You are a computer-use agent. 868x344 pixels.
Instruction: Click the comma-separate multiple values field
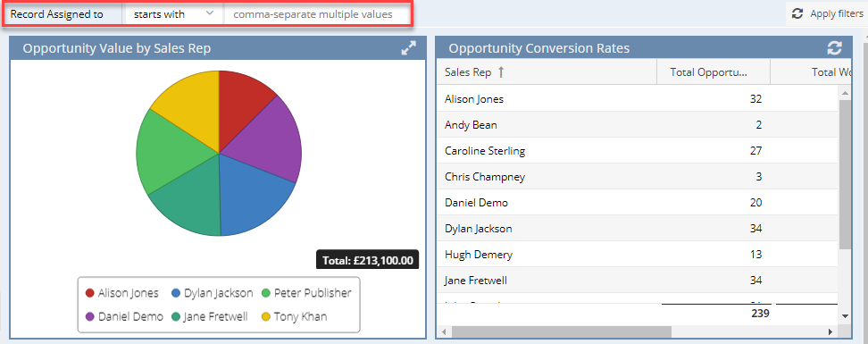[x=317, y=14]
